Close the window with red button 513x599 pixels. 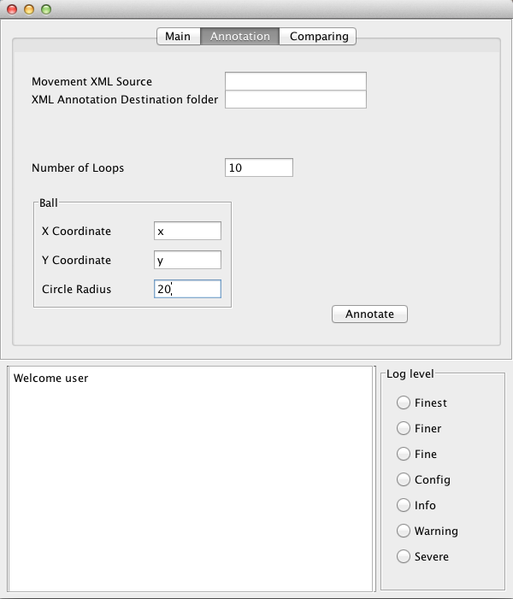(12, 9)
